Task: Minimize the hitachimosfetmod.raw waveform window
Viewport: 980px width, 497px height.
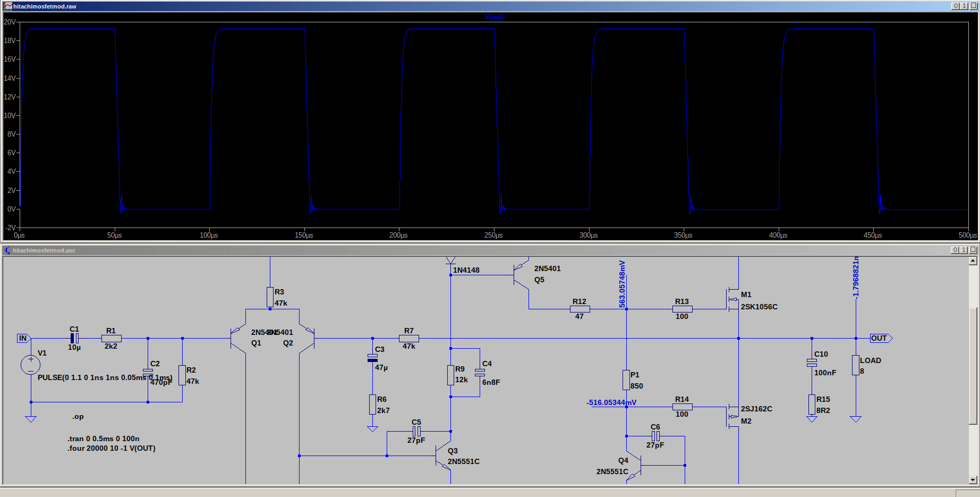Action: pos(956,6)
